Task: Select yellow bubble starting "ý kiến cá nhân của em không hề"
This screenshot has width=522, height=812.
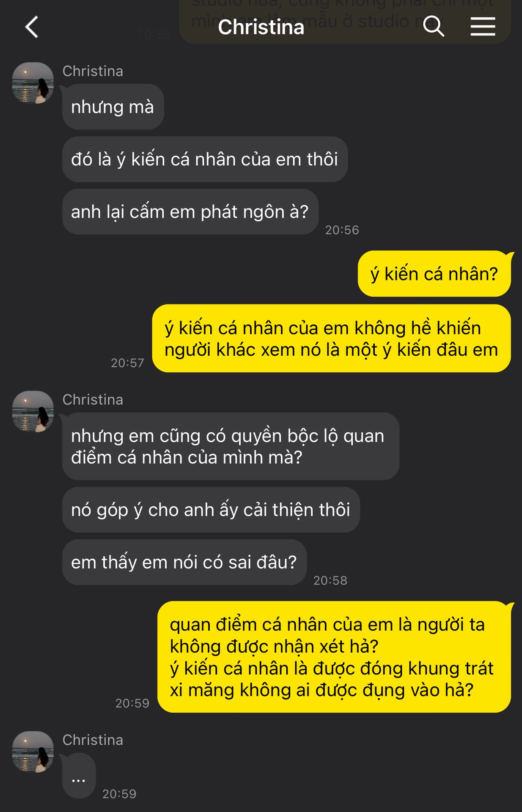Action: tap(331, 339)
